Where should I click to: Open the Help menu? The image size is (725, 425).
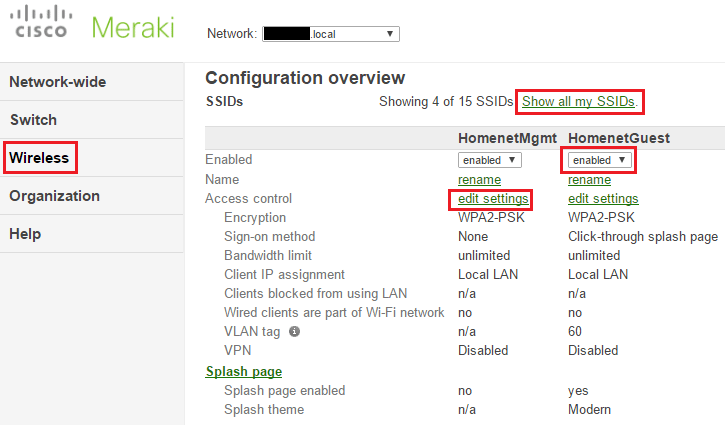click(x=26, y=234)
